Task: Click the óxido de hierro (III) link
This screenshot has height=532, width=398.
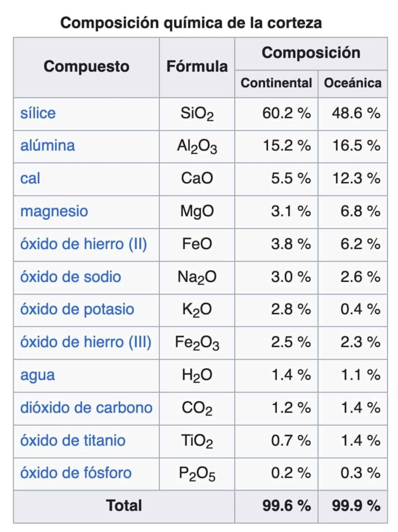Action: tap(86, 342)
